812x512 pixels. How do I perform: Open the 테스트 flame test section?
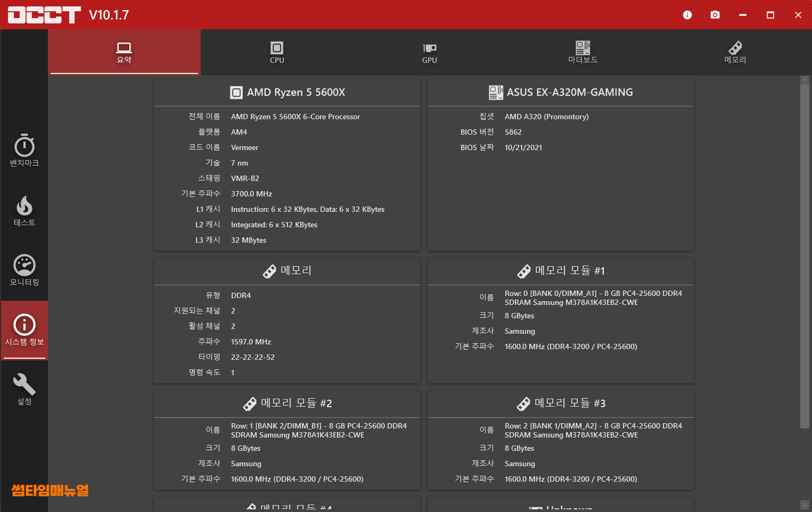tap(24, 210)
